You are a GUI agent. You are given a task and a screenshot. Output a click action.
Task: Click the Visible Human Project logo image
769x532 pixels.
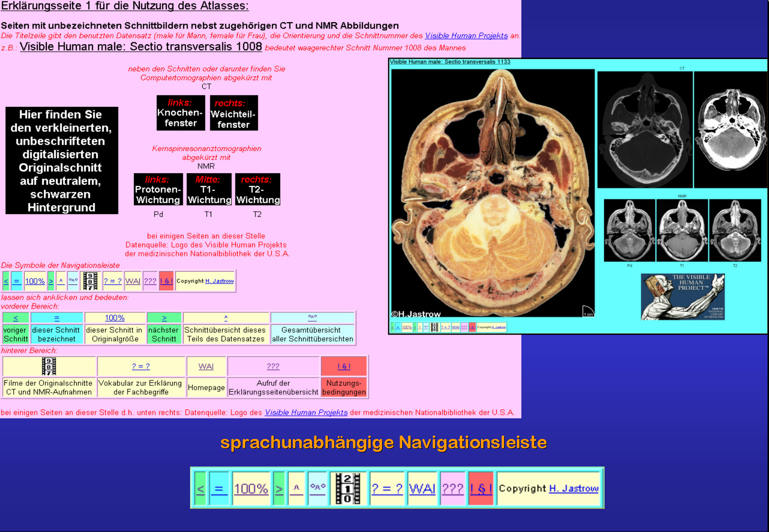coord(682,297)
